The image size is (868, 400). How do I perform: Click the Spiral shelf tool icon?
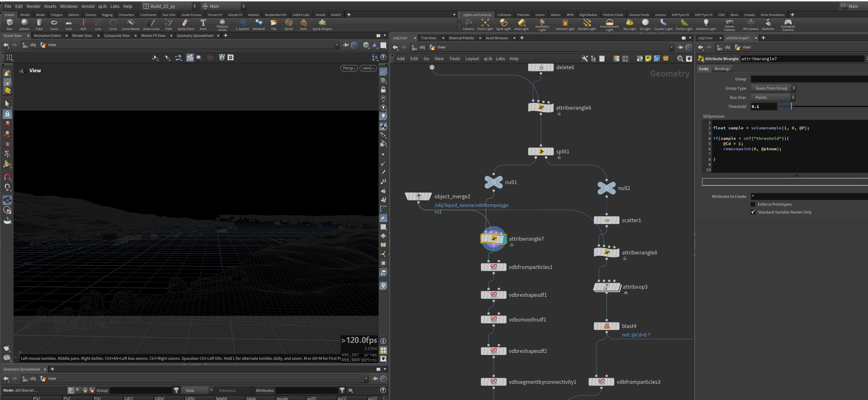click(289, 24)
